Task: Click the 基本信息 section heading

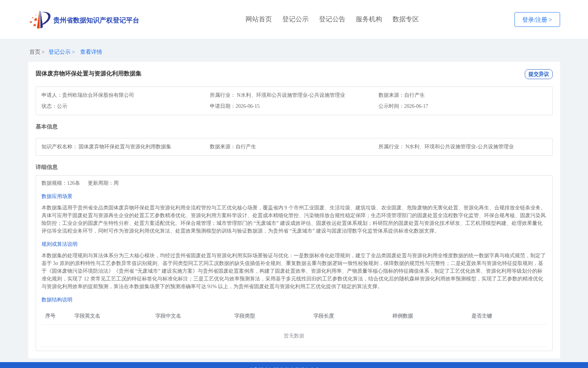Action: coord(47,127)
